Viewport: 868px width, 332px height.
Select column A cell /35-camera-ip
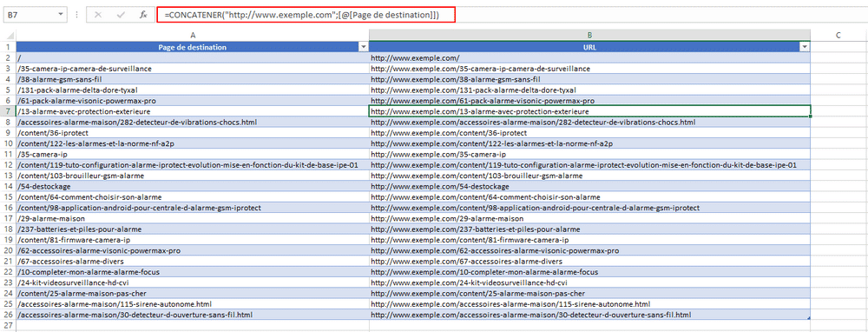[x=192, y=154]
